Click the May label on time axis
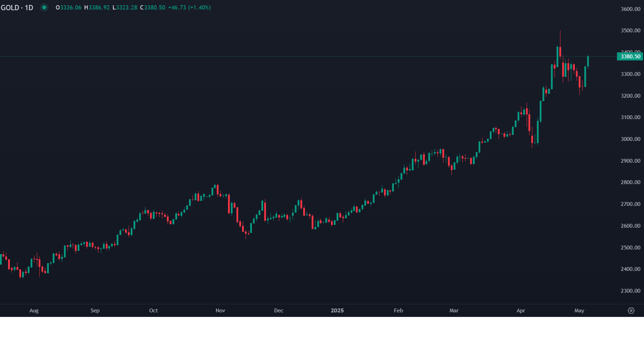 point(579,311)
